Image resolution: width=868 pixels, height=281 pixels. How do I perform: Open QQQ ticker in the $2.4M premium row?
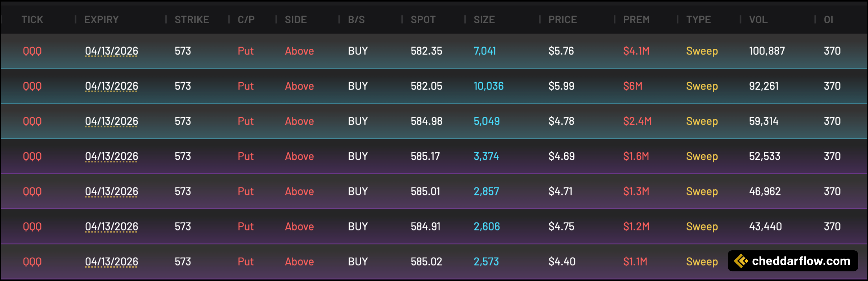(x=32, y=121)
